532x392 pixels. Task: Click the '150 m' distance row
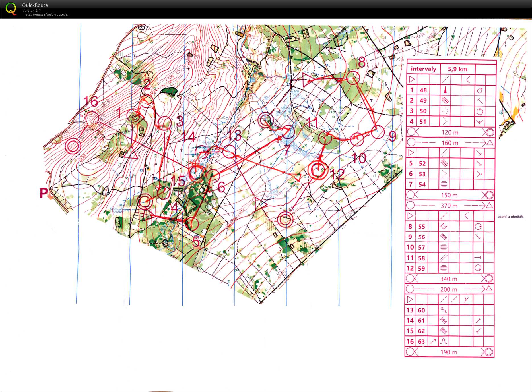pos(450,195)
